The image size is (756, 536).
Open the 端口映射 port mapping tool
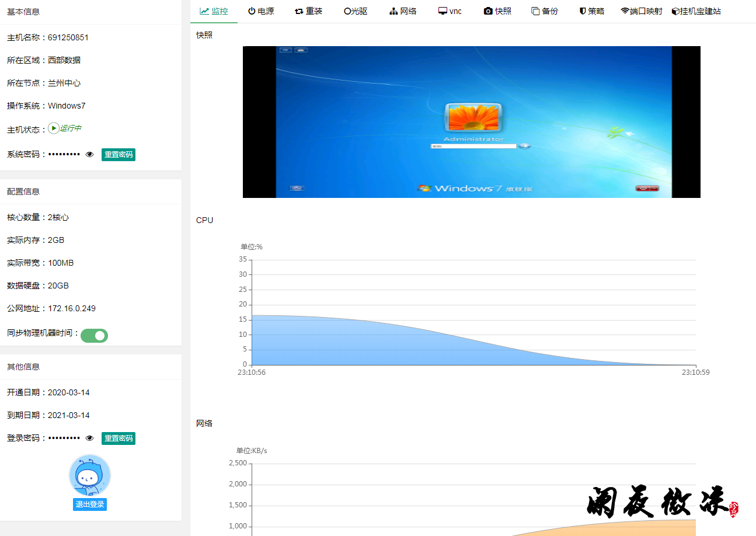pos(641,11)
